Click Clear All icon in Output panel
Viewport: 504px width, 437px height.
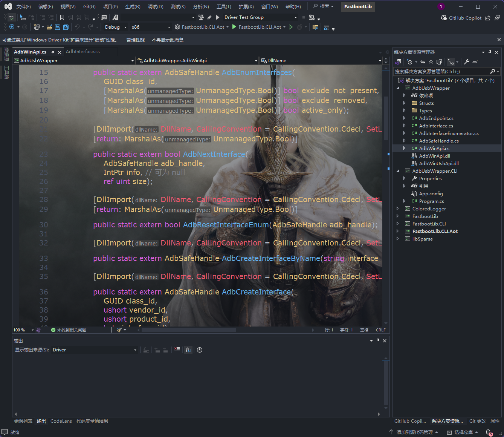(x=177, y=350)
